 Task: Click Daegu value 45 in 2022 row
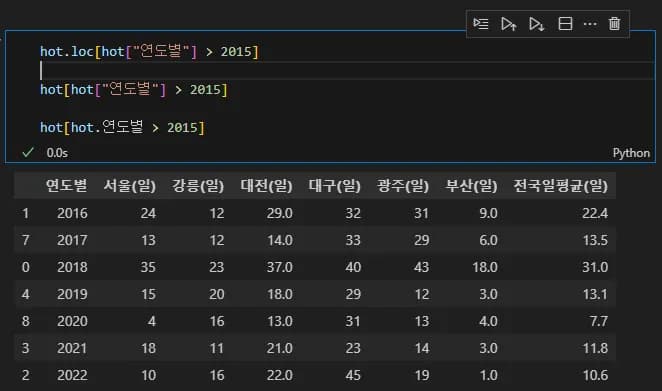pyautogui.click(x=353, y=375)
